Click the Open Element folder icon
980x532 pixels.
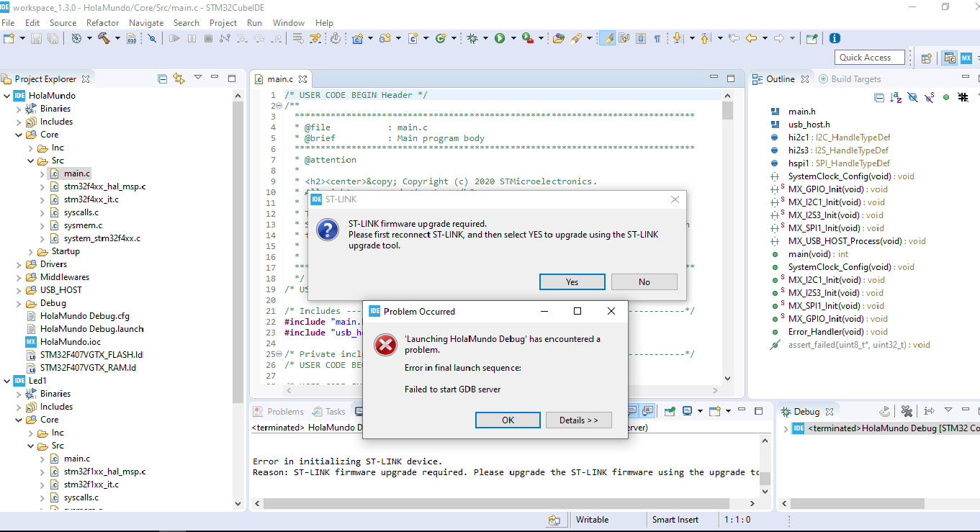(x=558, y=38)
